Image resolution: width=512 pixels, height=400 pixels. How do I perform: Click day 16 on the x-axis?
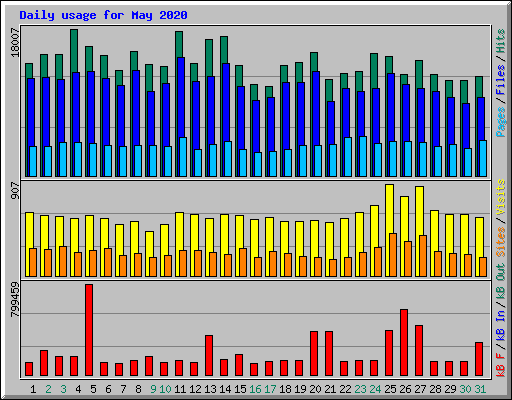coord(255,389)
